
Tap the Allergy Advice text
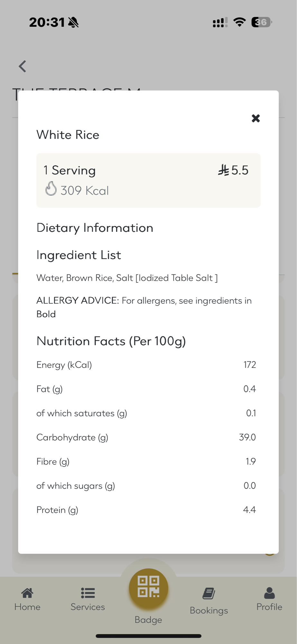[x=144, y=307]
